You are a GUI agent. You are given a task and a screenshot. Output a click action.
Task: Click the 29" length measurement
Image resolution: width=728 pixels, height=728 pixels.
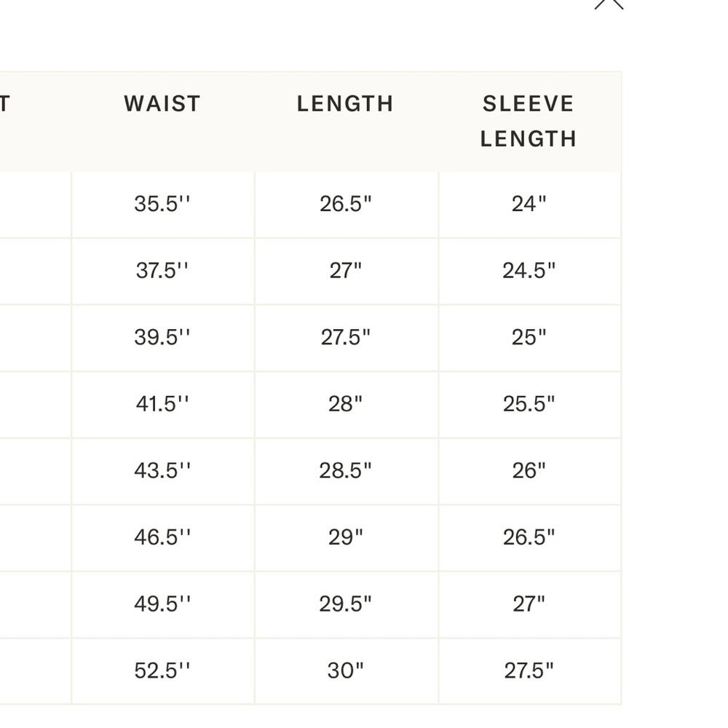pos(345,538)
